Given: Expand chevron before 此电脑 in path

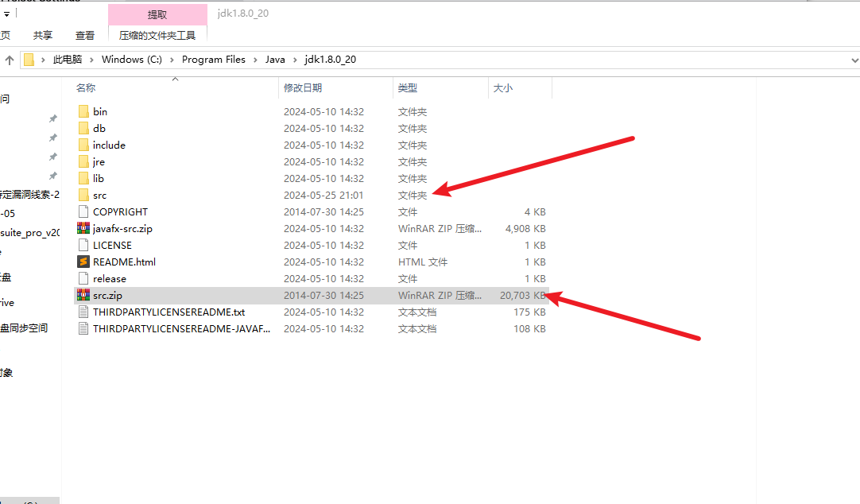Looking at the screenshot, I should coord(43,60).
